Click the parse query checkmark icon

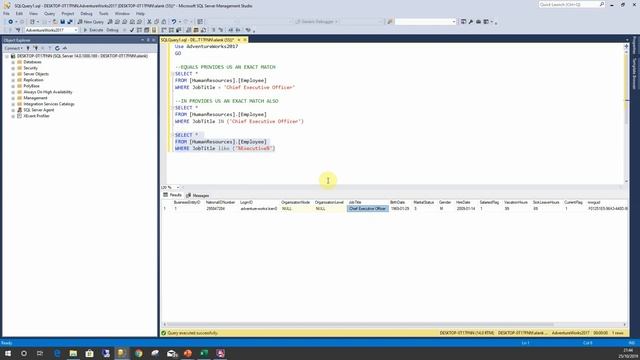131,30
